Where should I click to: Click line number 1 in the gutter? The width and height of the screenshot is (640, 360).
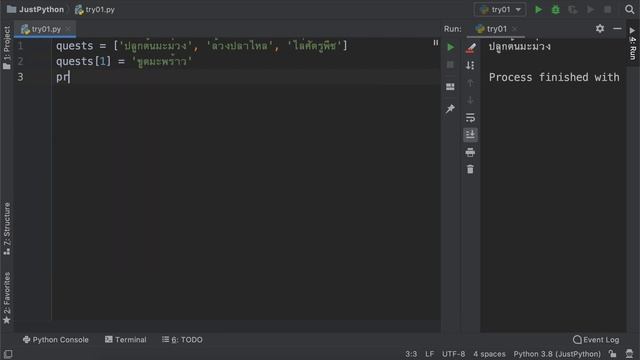(x=20, y=46)
